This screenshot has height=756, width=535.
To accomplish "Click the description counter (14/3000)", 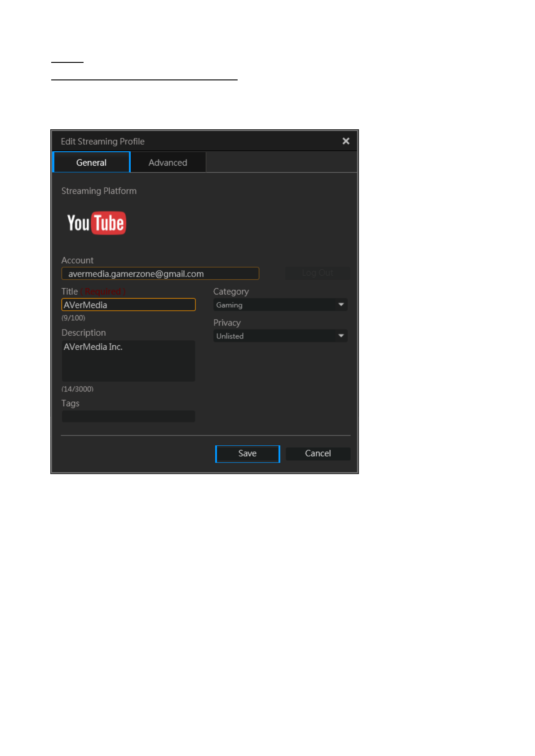I will pos(77,389).
